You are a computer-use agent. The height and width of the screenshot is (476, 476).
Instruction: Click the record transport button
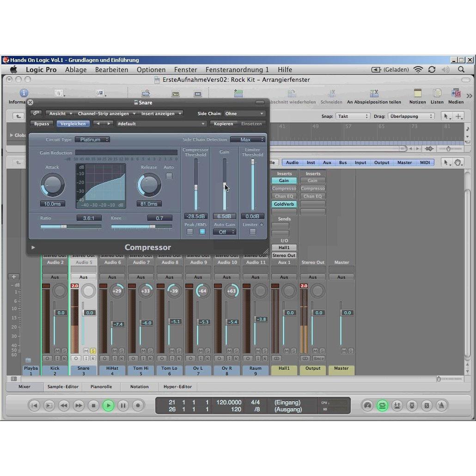tap(138, 405)
